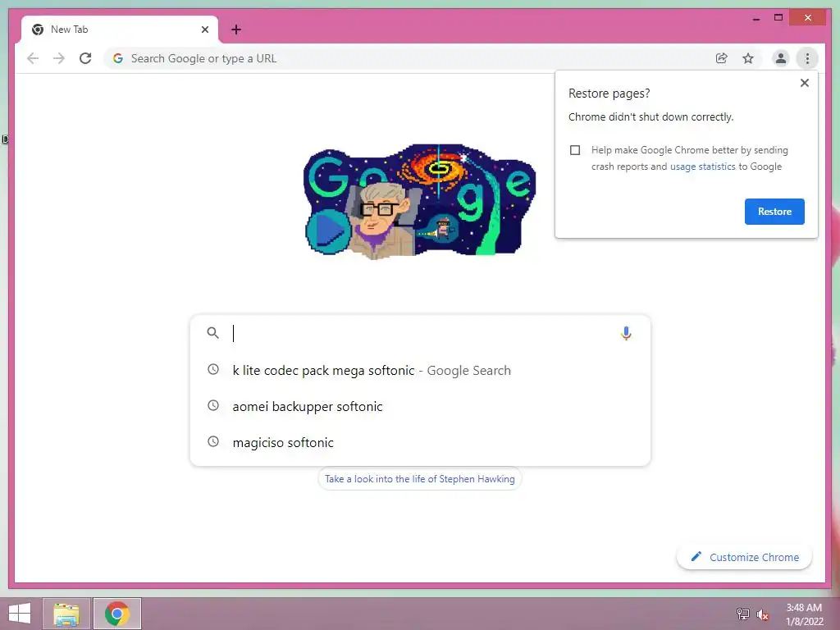
Task: Click history clock icon beside k lite codec
Action: click(x=213, y=370)
